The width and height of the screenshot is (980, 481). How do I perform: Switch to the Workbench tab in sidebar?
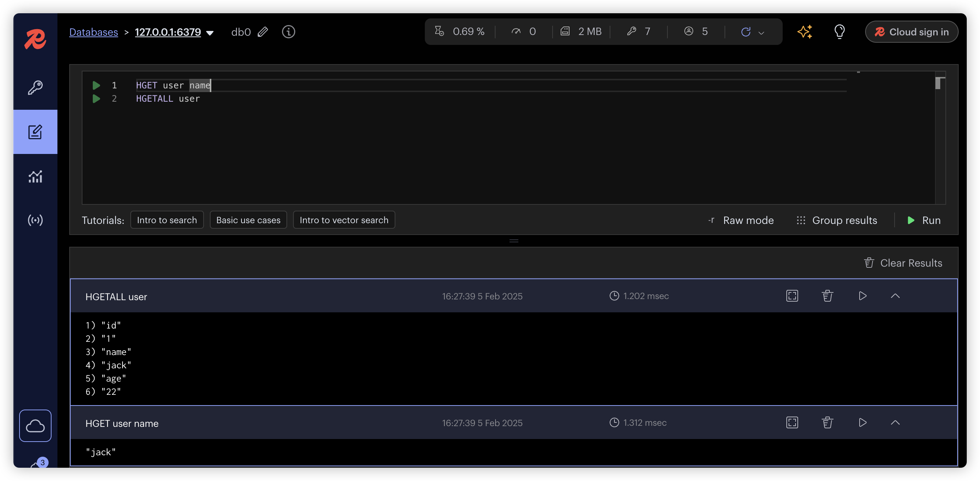coord(35,131)
